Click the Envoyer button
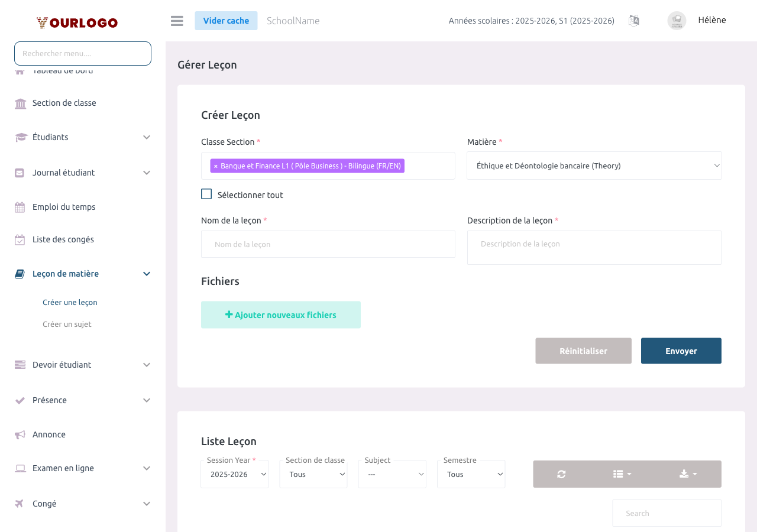This screenshot has height=532, width=757. click(681, 351)
